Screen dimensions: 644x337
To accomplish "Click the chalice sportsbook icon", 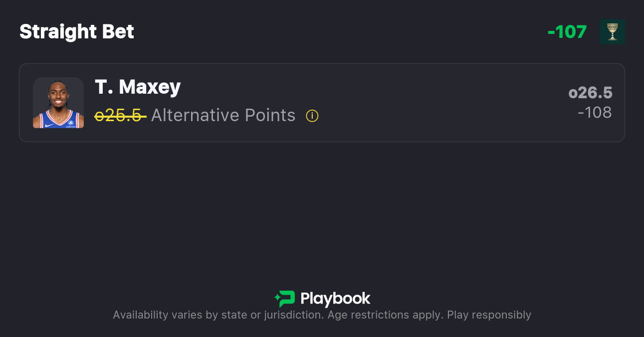I will coord(612,32).
